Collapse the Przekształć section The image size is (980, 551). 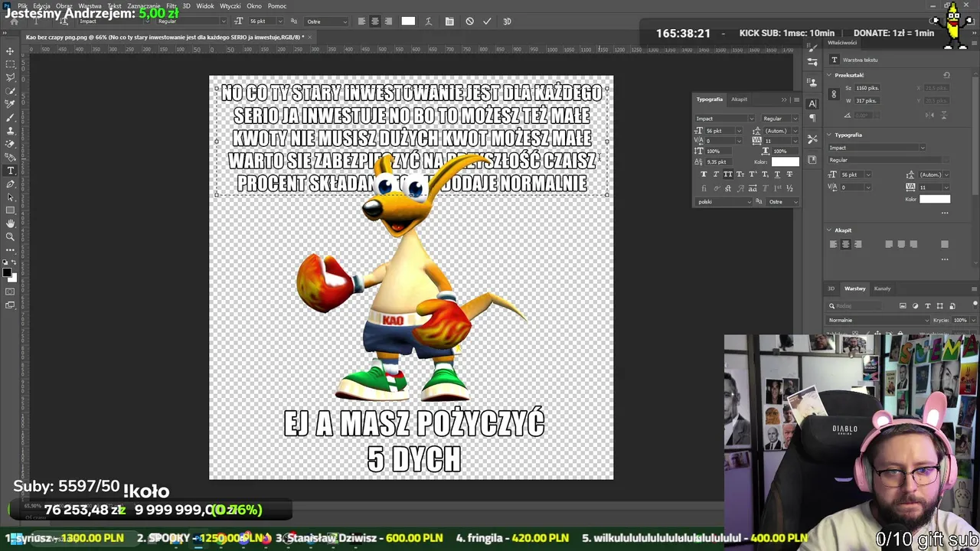829,75
